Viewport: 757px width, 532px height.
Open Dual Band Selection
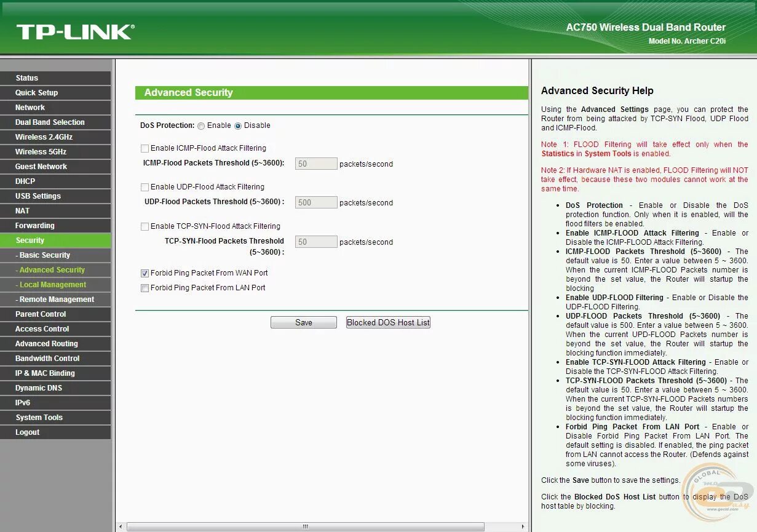[55, 122]
